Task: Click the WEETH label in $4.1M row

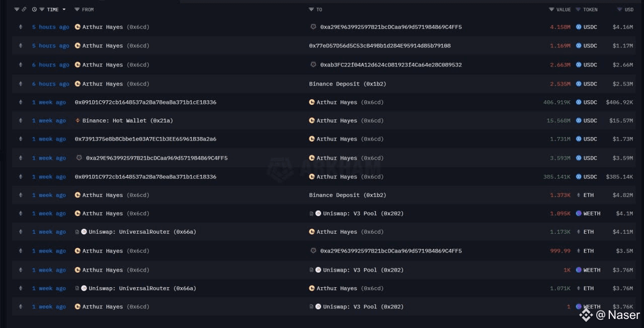Action: [x=592, y=214]
